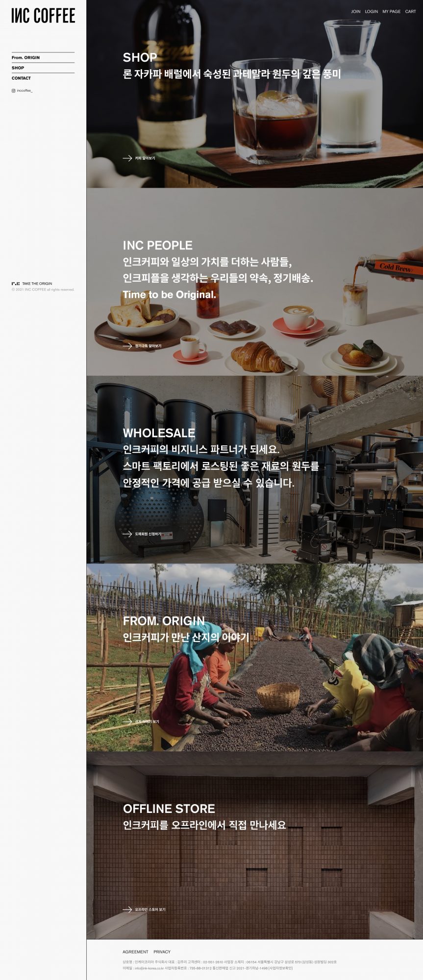The width and height of the screenshot is (423, 980).
Task: Click the arrow icon in WHOLESALE section
Action: tap(127, 534)
